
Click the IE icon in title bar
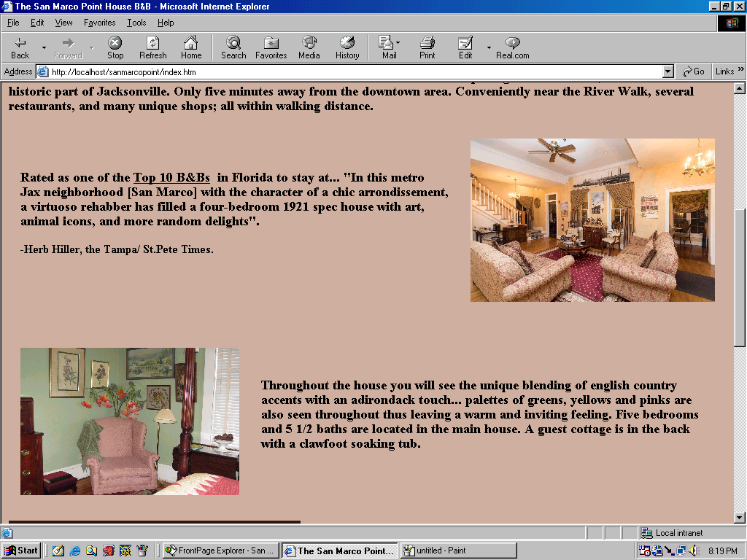coord(6,6)
